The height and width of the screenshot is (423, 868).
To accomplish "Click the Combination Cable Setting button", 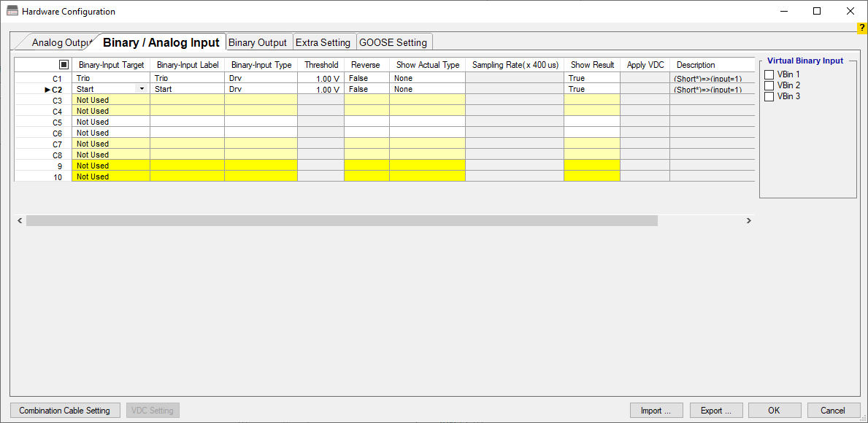I will (64, 411).
